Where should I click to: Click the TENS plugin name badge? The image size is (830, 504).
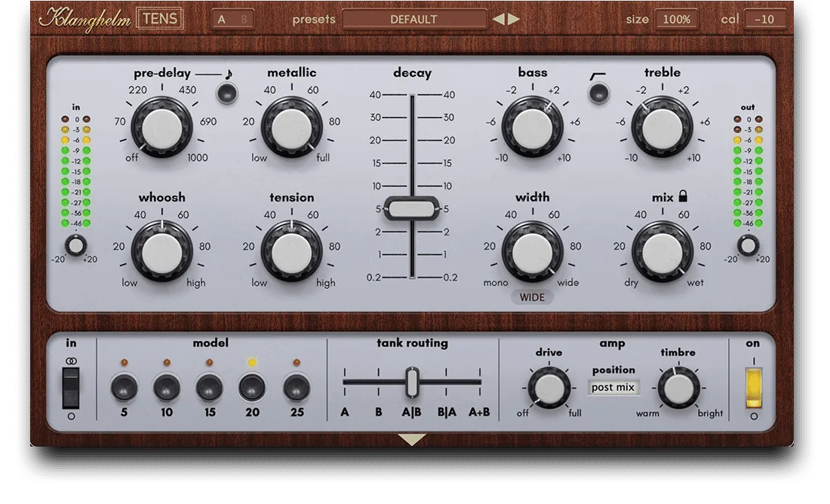pos(160,19)
